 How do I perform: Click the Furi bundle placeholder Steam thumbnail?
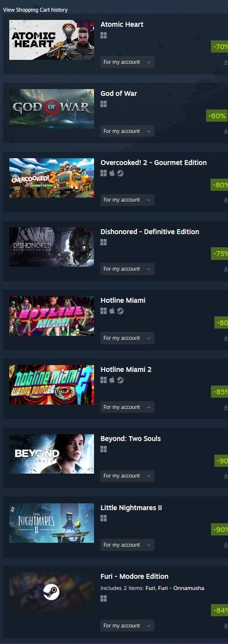click(52, 592)
